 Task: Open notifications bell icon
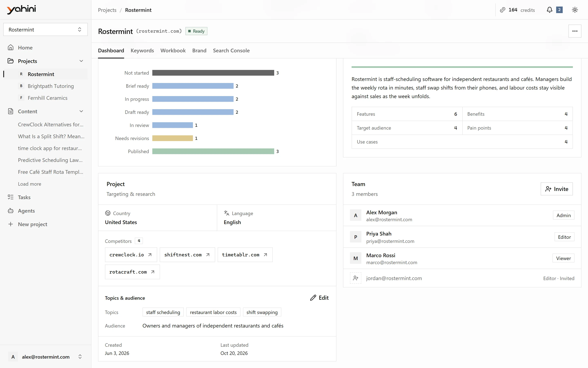pyautogui.click(x=549, y=10)
